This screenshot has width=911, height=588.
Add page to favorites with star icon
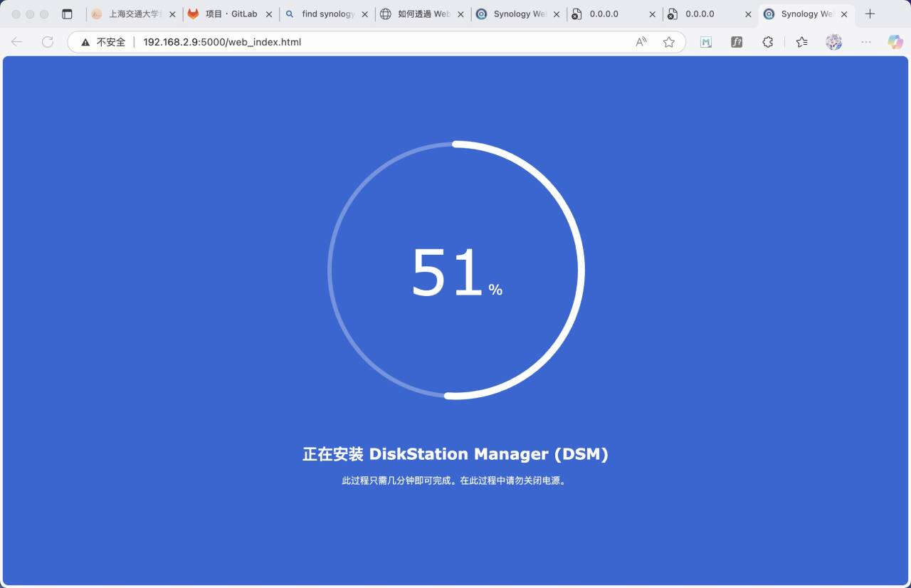[669, 42]
